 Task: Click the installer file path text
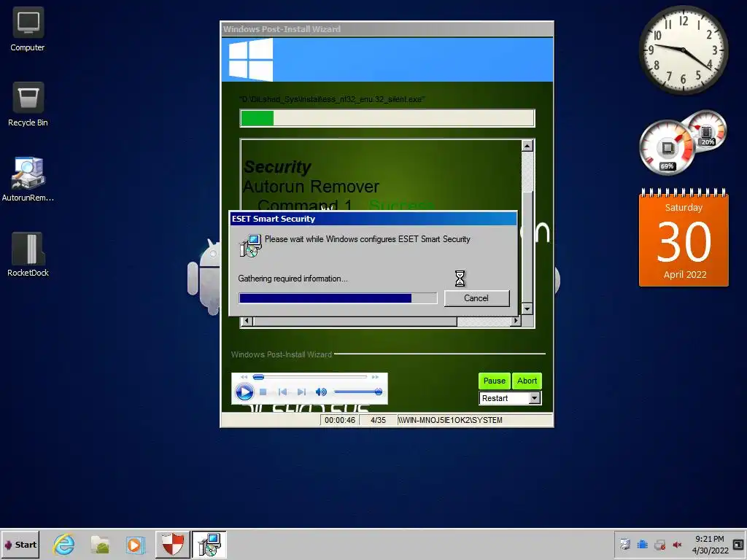point(332,99)
